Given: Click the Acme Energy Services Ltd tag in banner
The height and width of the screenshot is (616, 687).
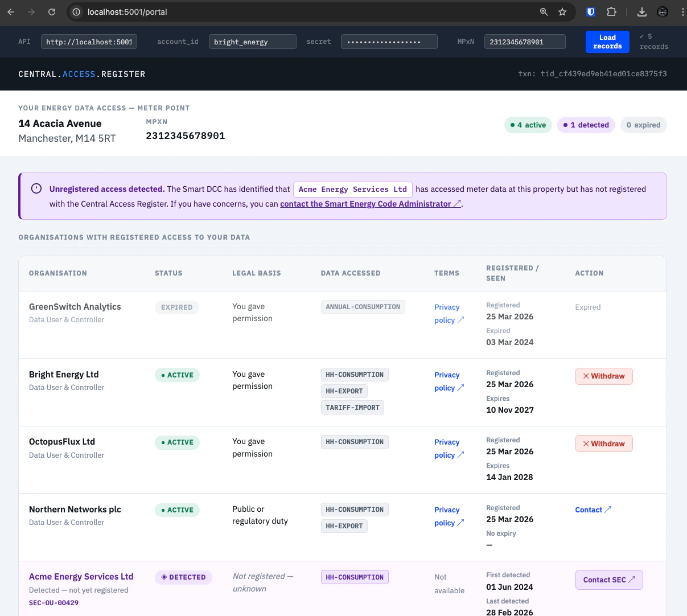Looking at the screenshot, I should (x=353, y=189).
